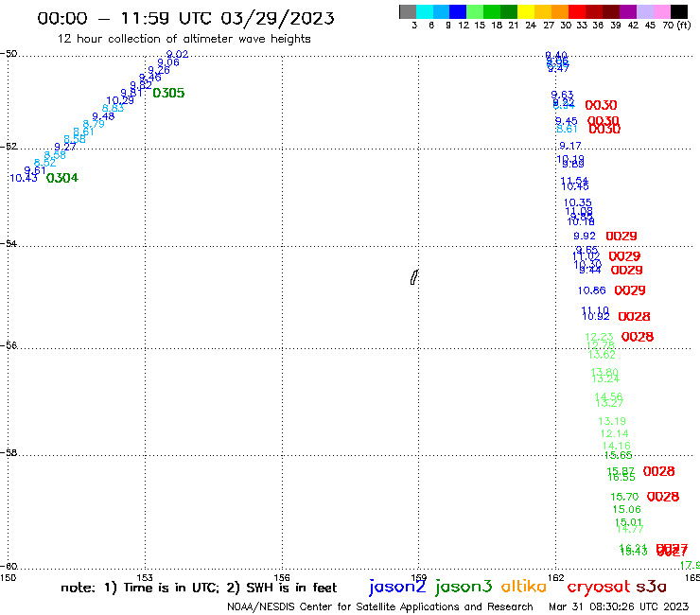700x615 pixels.
Task: Click the longitude axis label "153"
Action: (x=145, y=577)
